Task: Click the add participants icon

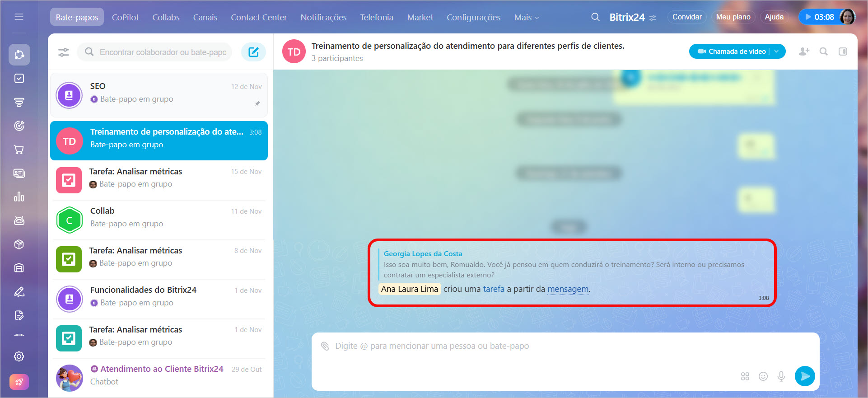Action: tap(804, 52)
